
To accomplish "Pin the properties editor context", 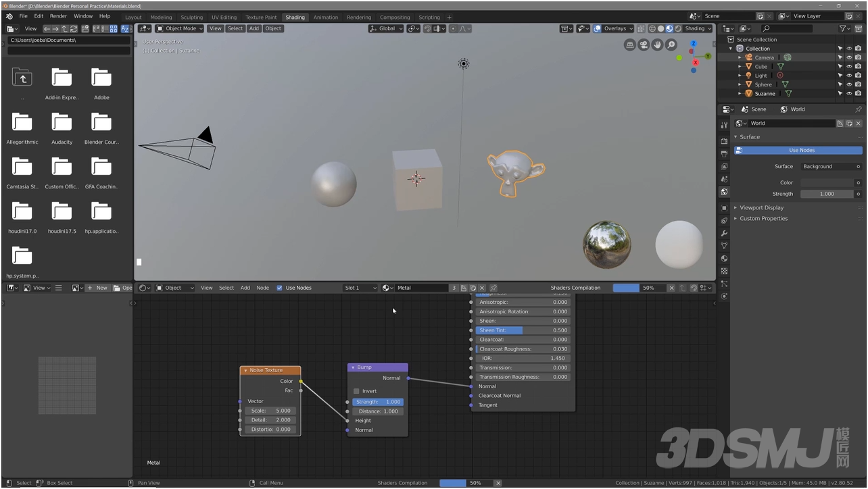I will [x=859, y=109].
